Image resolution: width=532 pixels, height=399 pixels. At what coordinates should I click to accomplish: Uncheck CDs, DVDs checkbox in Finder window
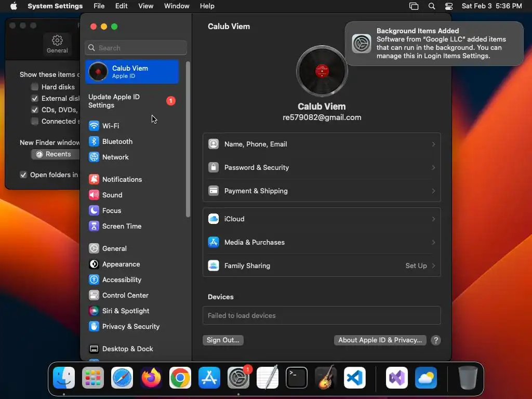[x=35, y=110]
